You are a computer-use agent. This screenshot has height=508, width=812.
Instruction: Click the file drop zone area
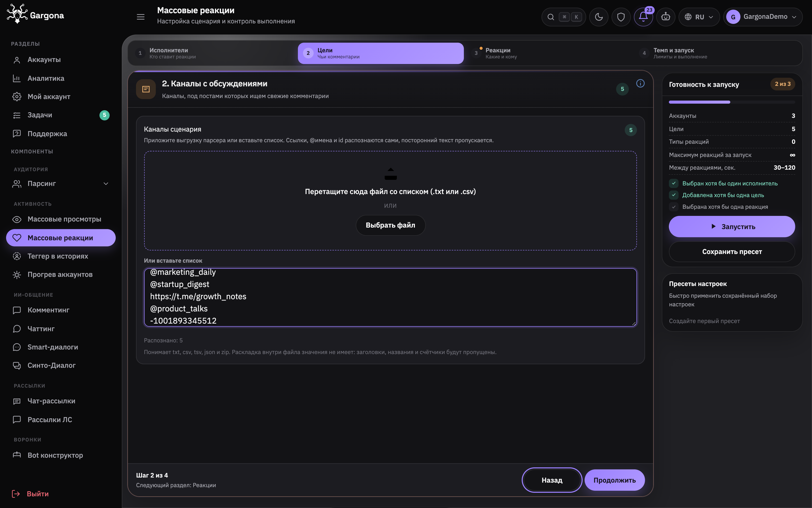(390, 201)
